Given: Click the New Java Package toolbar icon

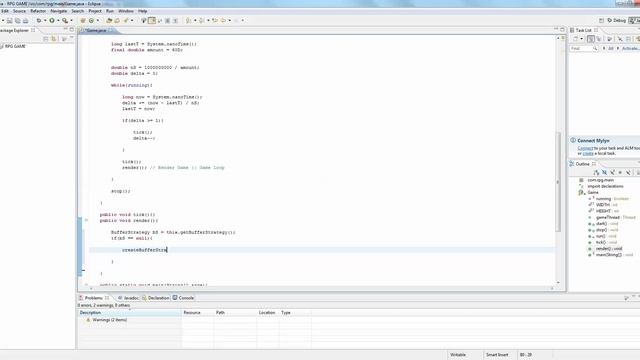Looking at the screenshot, I should [x=83, y=20].
